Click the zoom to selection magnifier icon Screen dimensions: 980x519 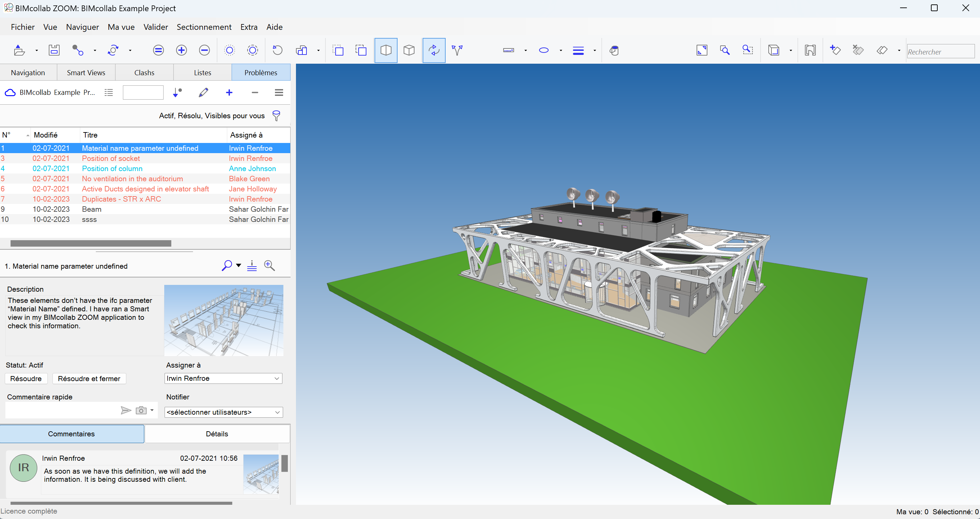tap(748, 50)
